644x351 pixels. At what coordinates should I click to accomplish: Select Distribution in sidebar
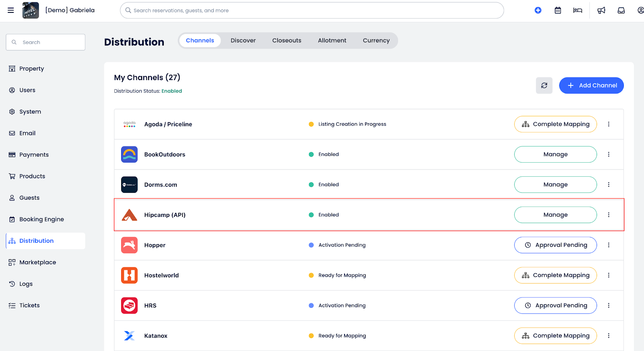[45, 241]
